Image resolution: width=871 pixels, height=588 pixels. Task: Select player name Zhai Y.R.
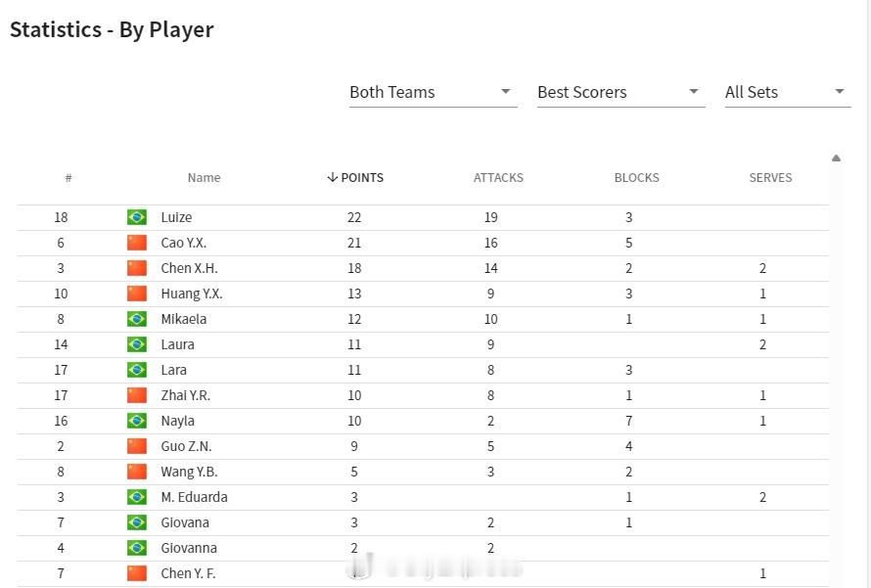[x=186, y=395]
